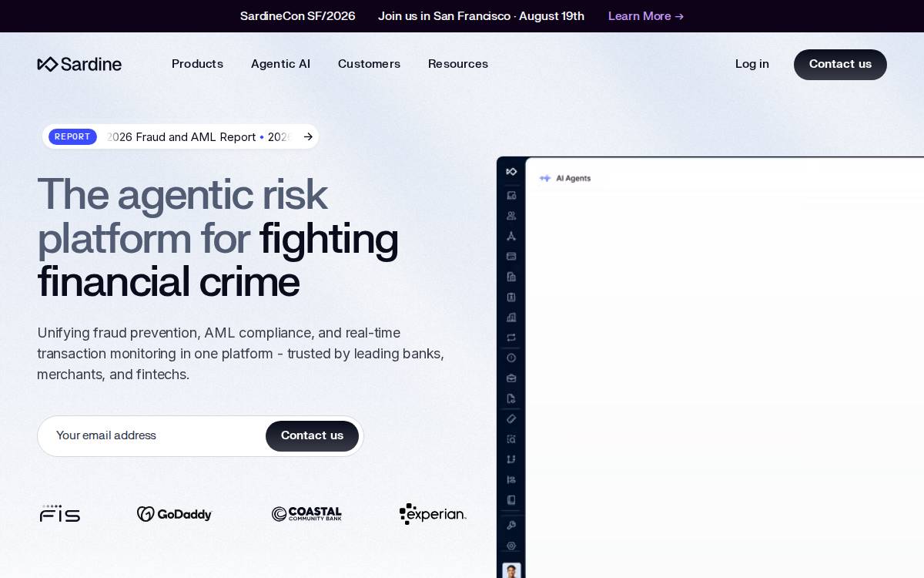The width and height of the screenshot is (924, 578).
Task: Open the boxed arrow icon beneath locked document
Action: pyautogui.click(x=511, y=297)
